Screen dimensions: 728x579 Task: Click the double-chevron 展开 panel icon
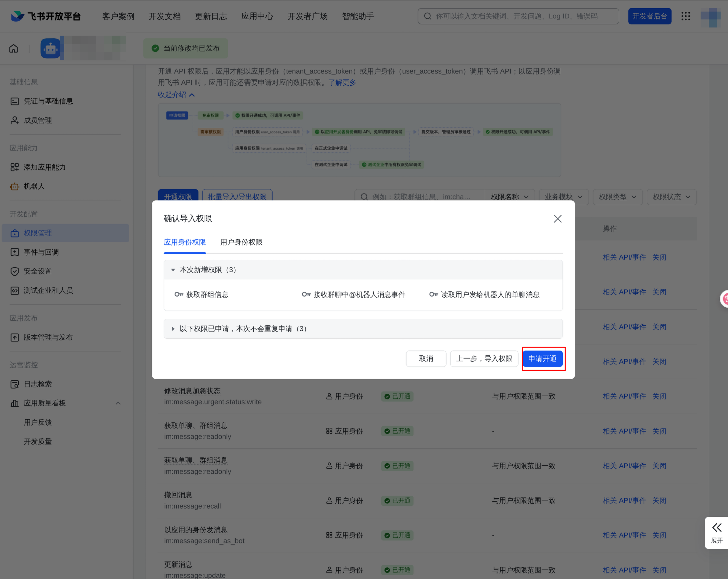(716, 532)
